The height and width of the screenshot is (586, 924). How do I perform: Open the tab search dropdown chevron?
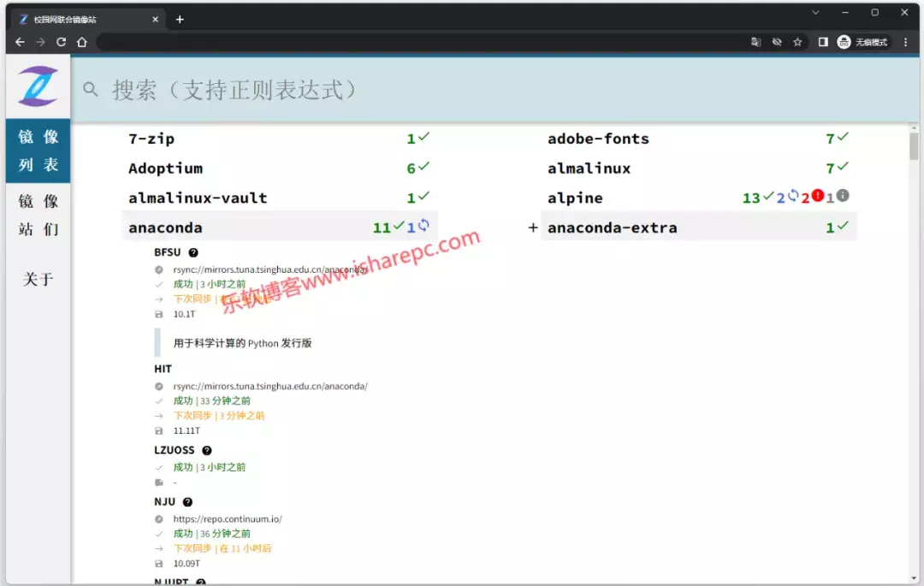pos(815,12)
